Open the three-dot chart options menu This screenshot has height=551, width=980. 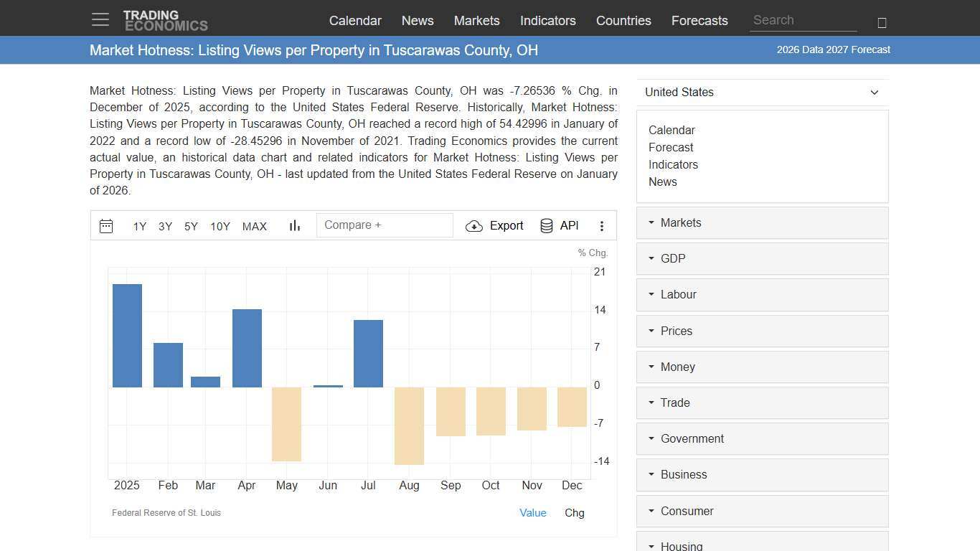pyautogui.click(x=602, y=225)
